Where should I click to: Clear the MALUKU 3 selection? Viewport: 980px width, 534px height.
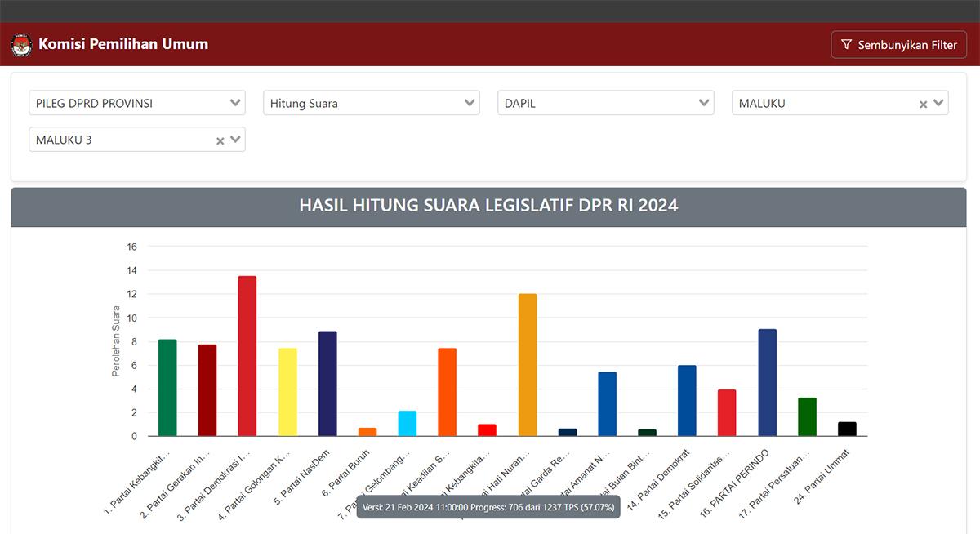(220, 140)
